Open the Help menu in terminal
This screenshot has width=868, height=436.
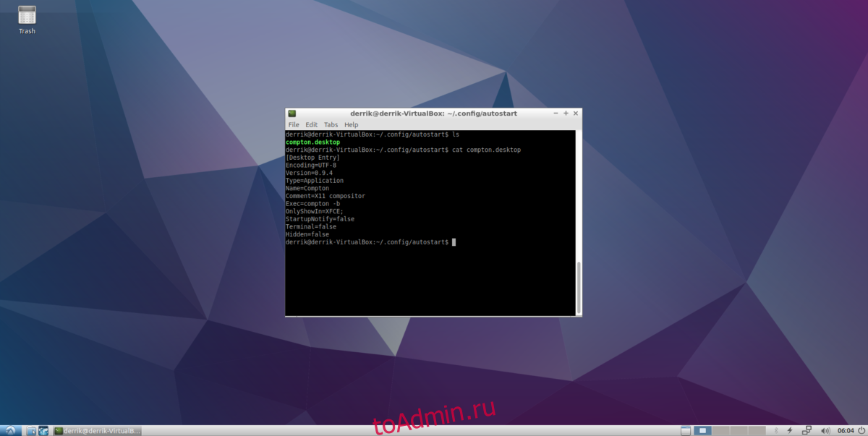pos(351,125)
